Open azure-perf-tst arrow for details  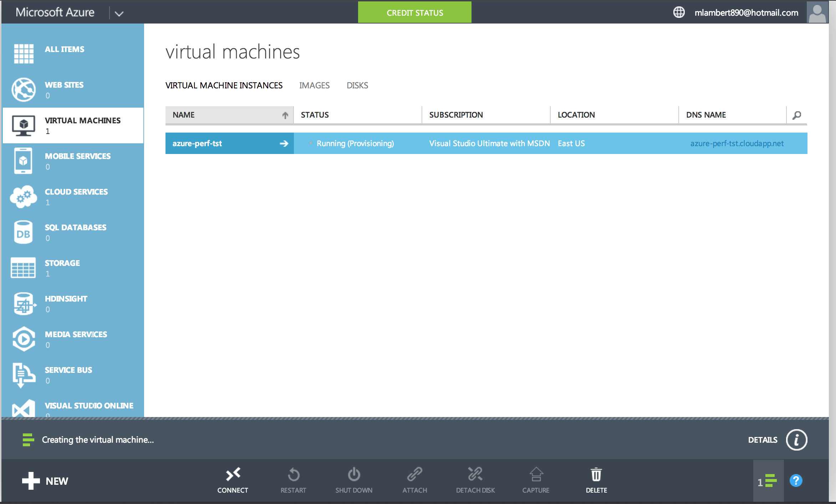coord(284,144)
